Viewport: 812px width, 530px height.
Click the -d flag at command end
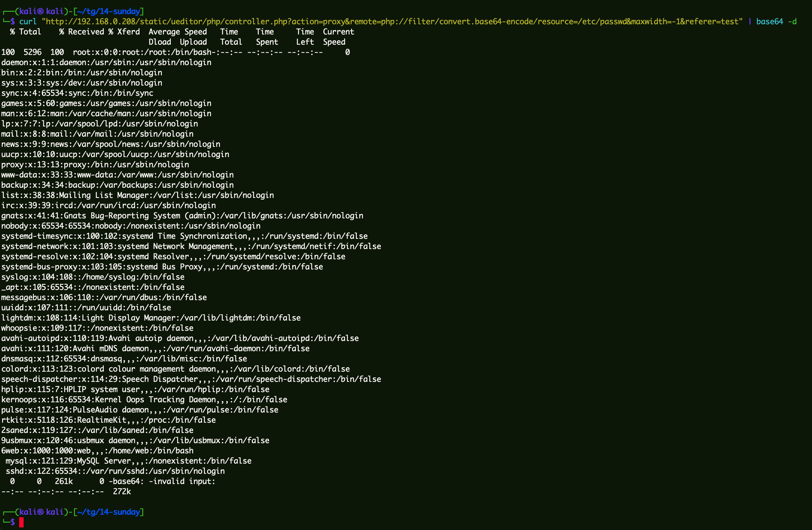pyautogui.click(x=792, y=21)
